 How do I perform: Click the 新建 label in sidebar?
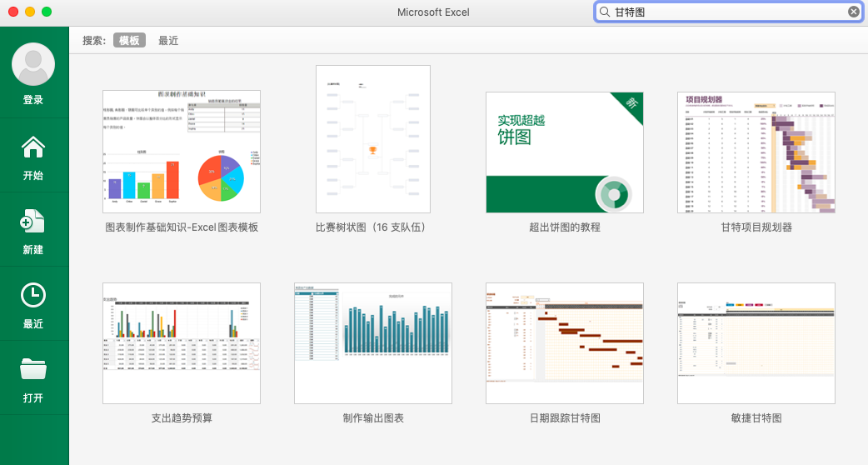click(33, 250)
